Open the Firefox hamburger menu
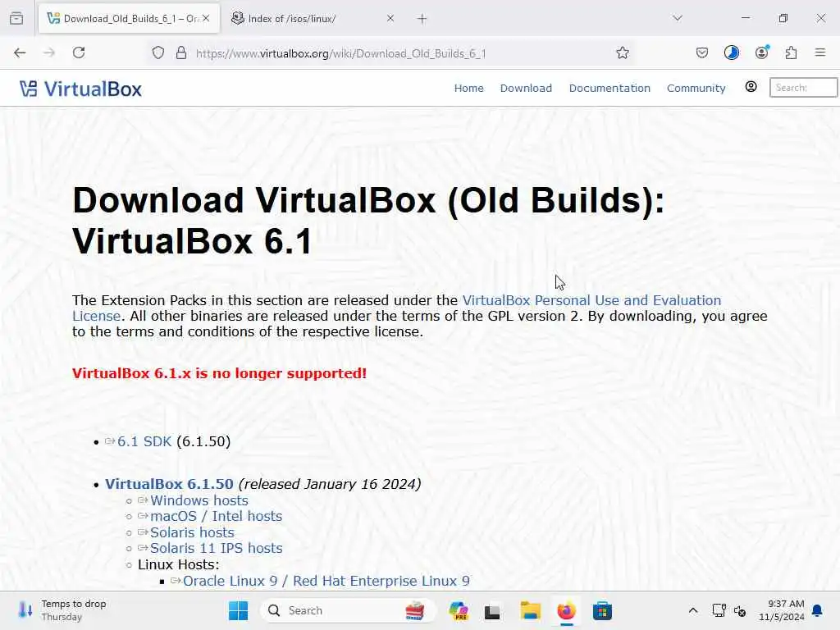 [x=820, y=52]
